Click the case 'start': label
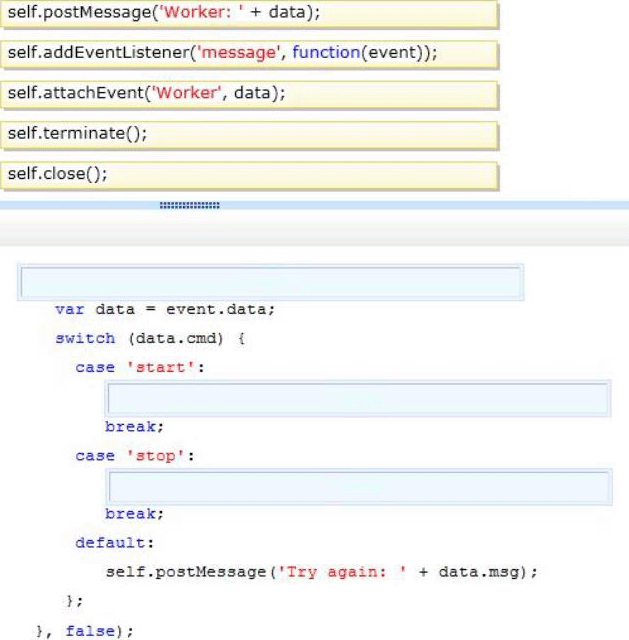Viewport: 629px width, 640px height. (139, 367)
